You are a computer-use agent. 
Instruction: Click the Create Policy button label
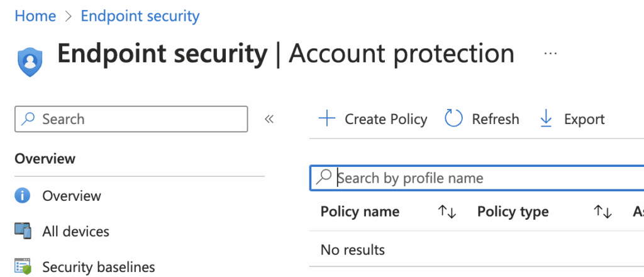click(386, 119)
